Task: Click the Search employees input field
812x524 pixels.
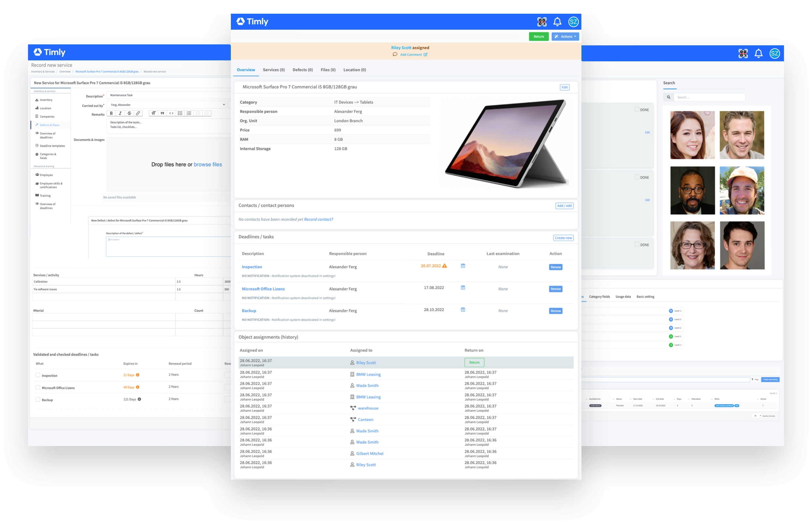Action: coord(709,97)
